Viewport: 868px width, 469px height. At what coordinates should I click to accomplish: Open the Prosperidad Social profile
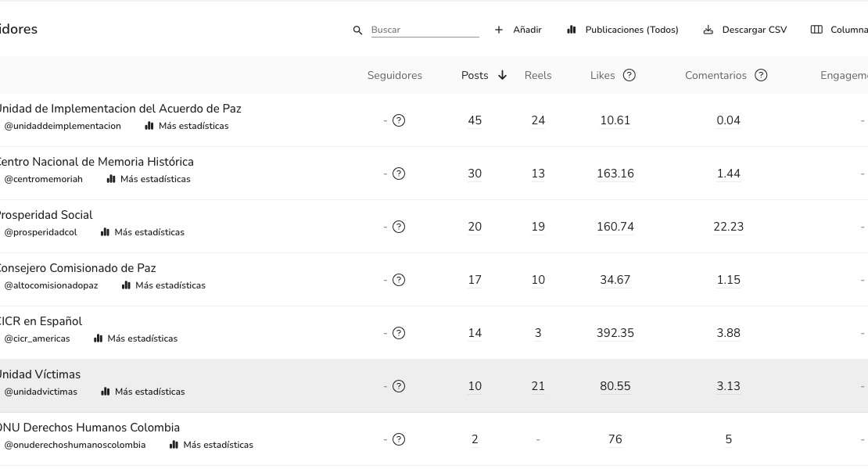(x=46, y=215)
